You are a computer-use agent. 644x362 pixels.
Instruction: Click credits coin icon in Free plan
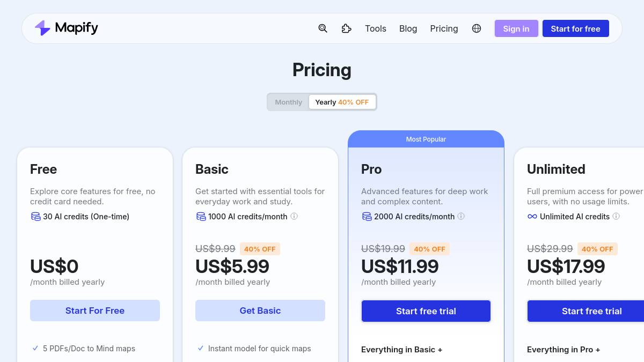[x=35, y=217]
